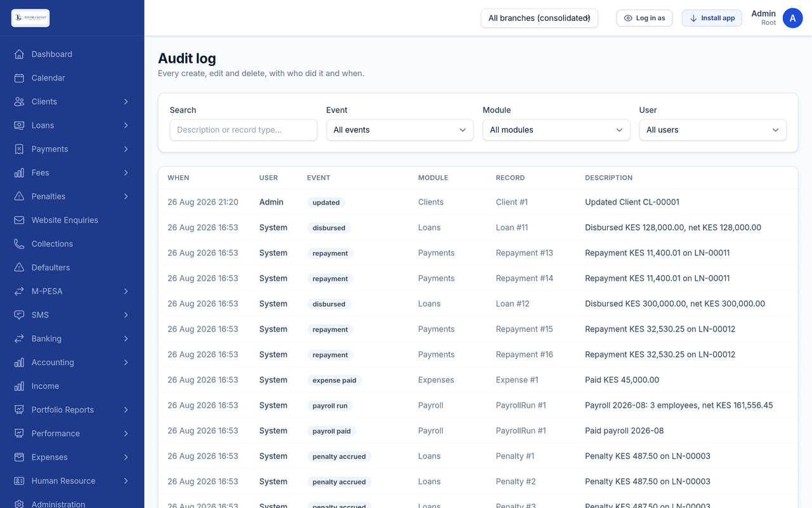This screenshot has height=508, width=812.
Task: Click 'Loan #12' record cell
Action: (x=513, y=304)
